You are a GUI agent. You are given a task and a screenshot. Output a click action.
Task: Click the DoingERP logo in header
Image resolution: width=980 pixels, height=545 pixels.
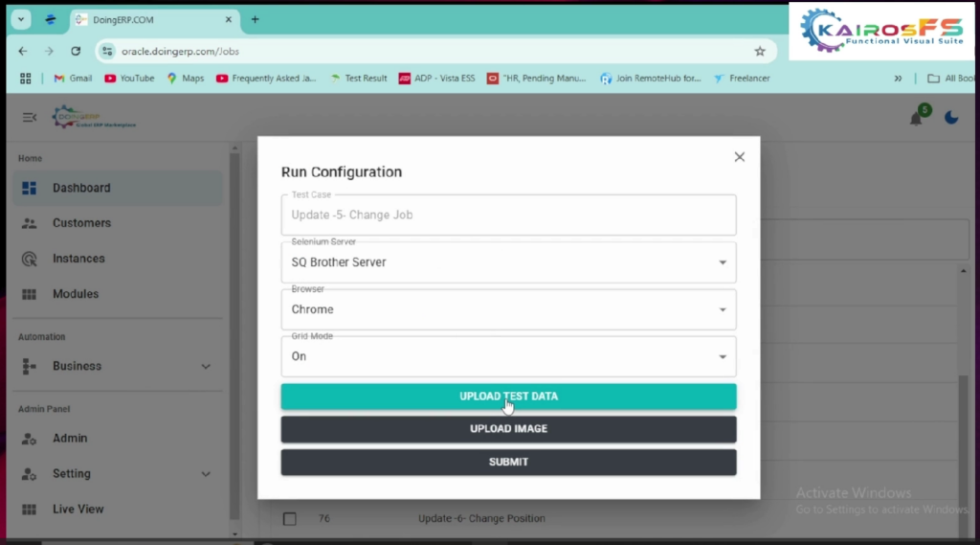click(x=94, y=118)
